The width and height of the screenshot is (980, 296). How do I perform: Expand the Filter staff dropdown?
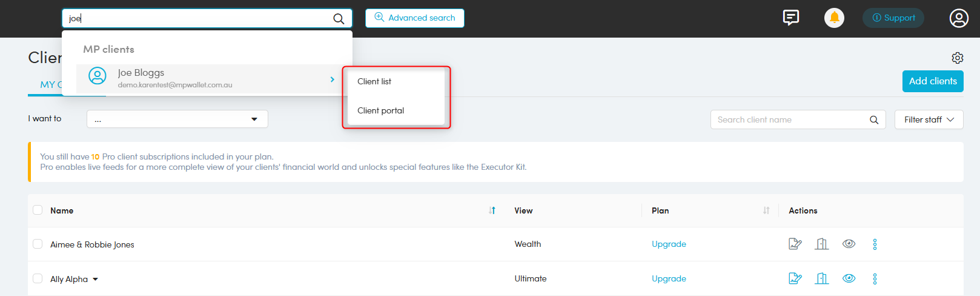[929, 119]
